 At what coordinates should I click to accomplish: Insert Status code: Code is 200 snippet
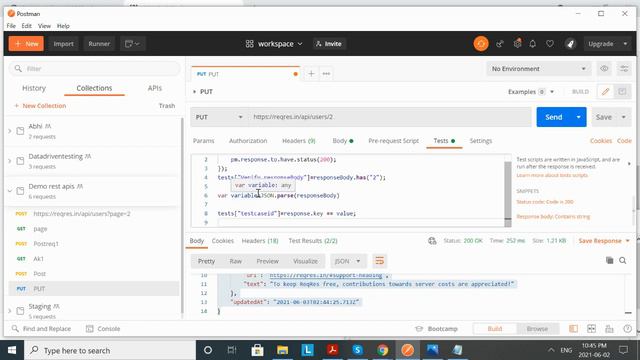click(544, 202)
